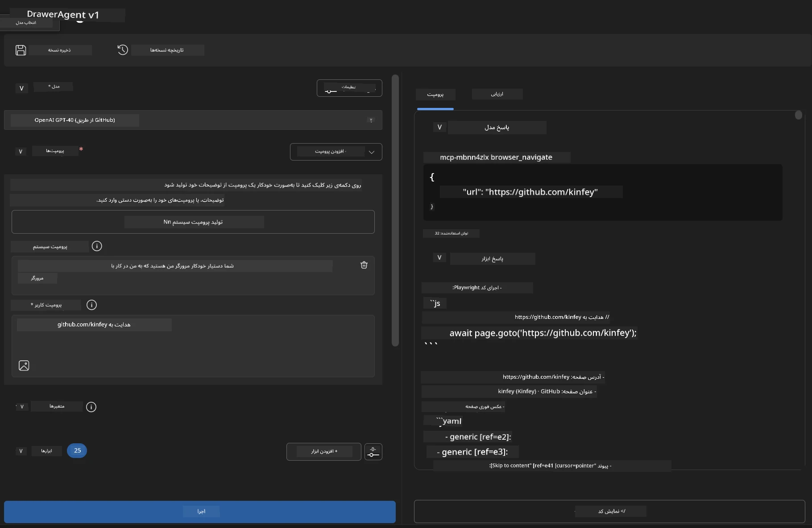
Task: Click the tools count badge 25
Action: click(x=77, y=451)
